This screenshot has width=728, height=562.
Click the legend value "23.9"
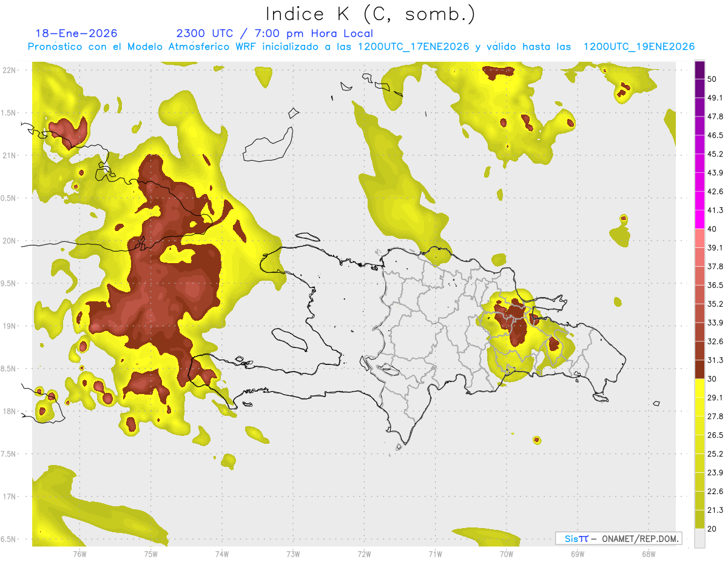click(715, 473)
